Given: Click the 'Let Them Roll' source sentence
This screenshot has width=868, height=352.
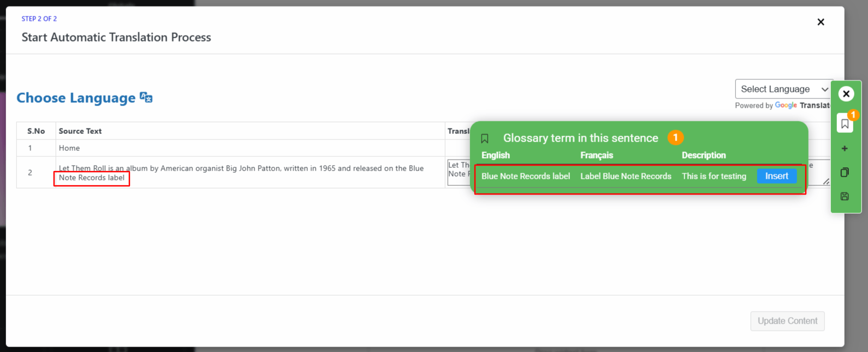Looking at the screenshot, I should pyautogui.click(x=241, y=168).
